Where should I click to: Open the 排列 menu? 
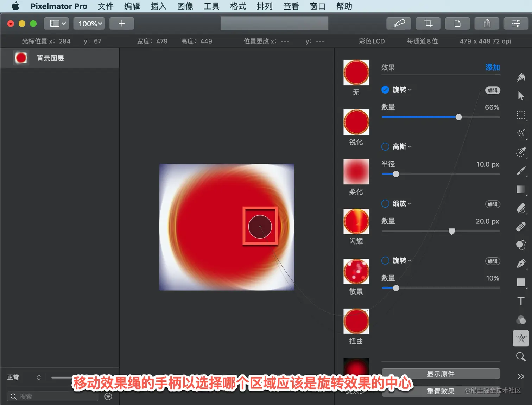pos(265,6)
